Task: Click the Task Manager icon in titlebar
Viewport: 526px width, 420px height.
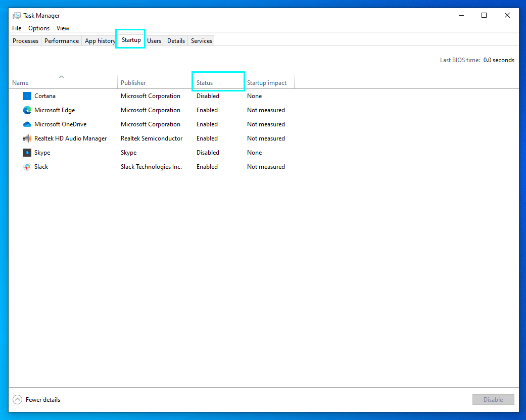Action: [16, 15]
